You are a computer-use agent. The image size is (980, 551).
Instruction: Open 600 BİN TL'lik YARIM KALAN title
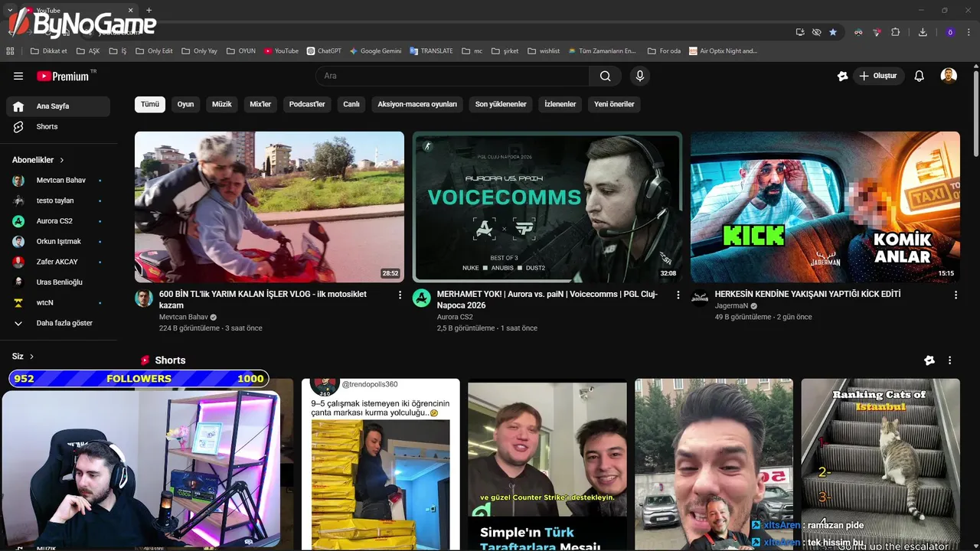(263, 299)
